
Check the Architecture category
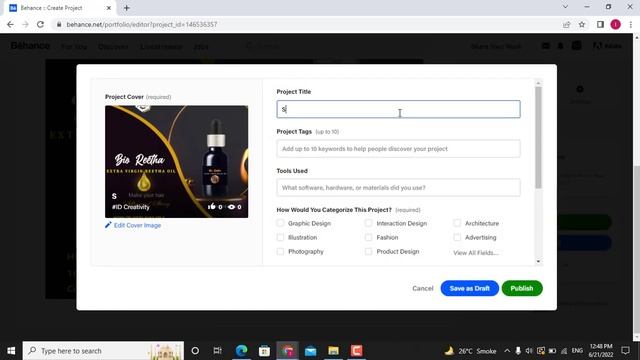pos(457,223)
